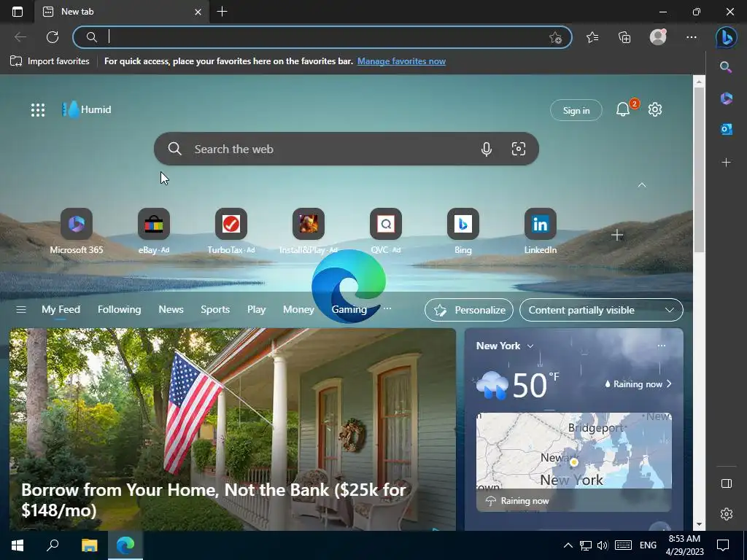Click the Personalize button
The image size is (747, 560).
click(469, 310)
